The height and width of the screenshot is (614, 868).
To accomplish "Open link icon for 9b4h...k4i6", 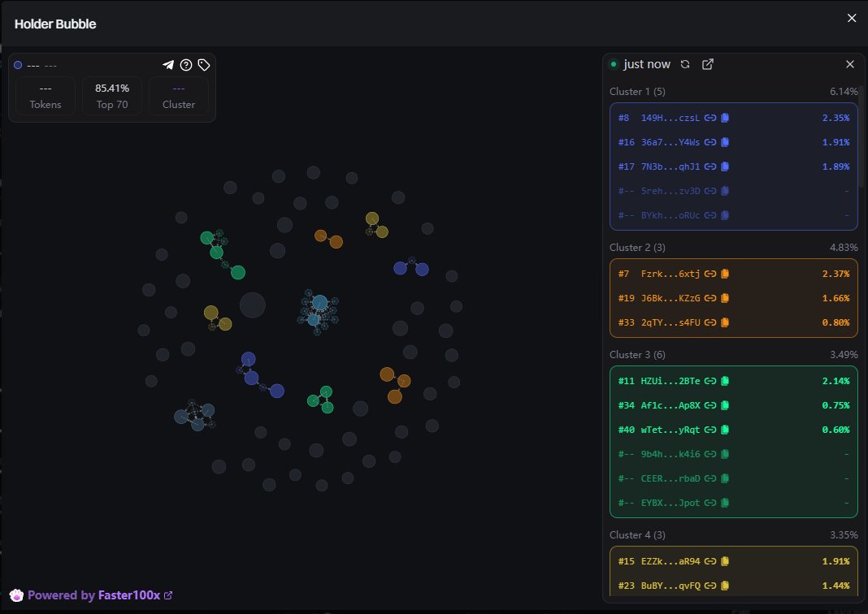I will [710, 454].
